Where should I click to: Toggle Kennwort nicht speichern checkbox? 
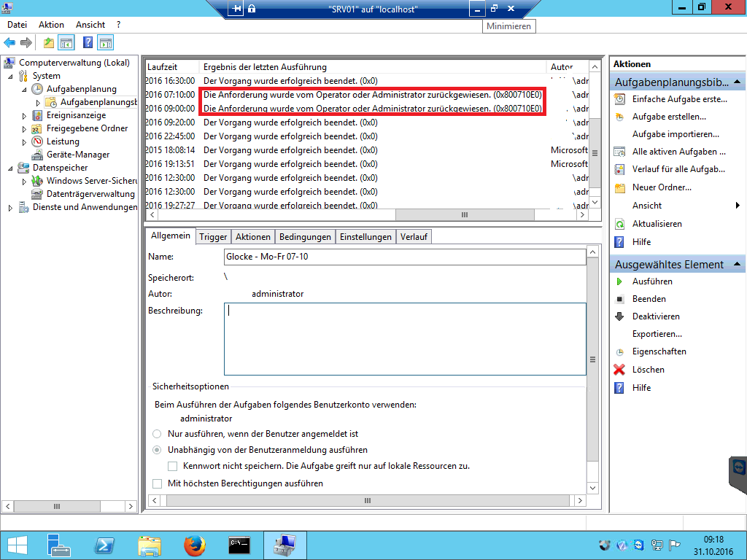173,466
